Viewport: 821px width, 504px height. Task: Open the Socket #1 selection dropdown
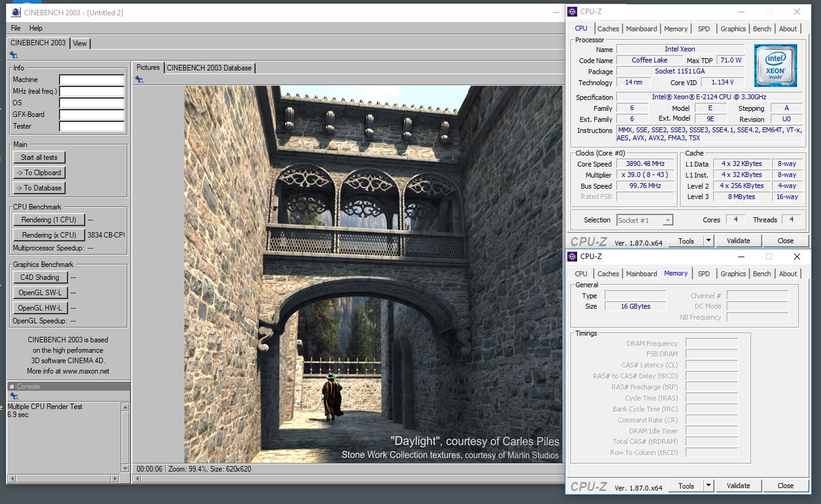pos(645,220)
